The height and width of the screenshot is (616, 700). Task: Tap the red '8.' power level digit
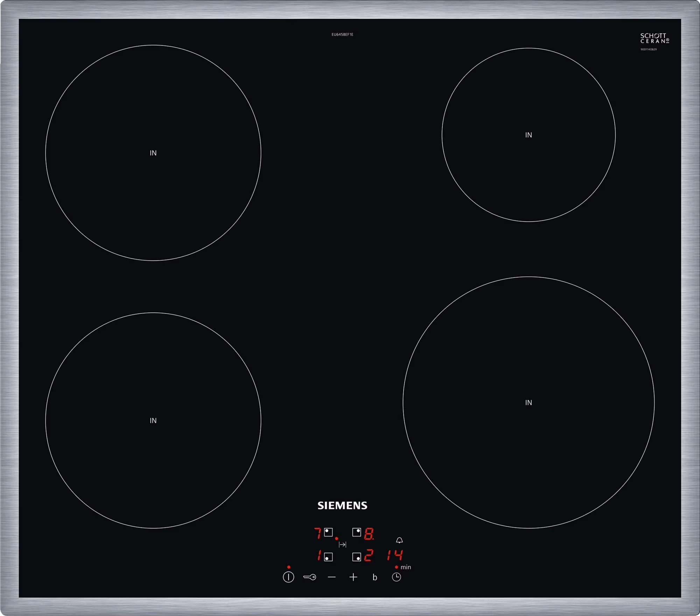pyautogui.click(x=369, y=533)
